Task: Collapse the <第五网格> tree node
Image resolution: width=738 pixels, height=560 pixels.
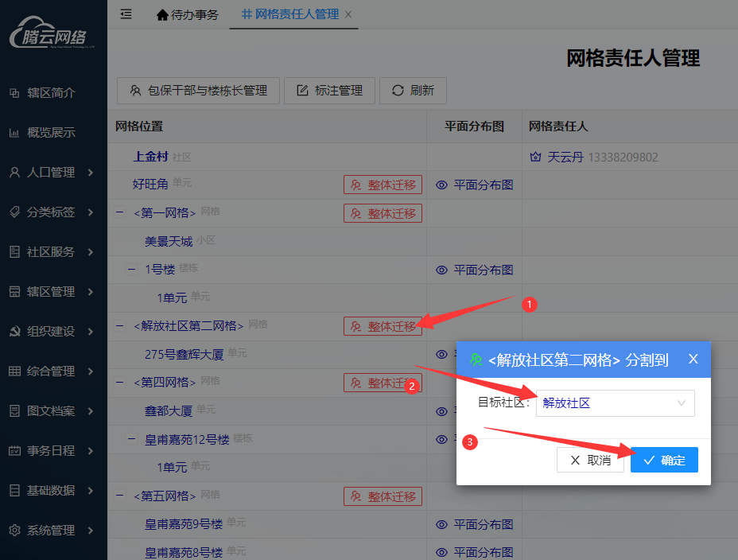Action: [x=120, y=496]
